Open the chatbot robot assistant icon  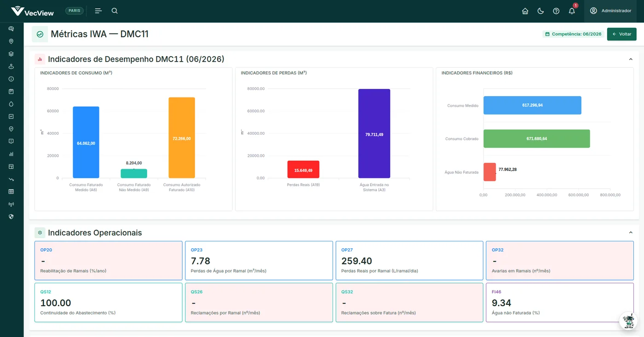coord(628,320)
